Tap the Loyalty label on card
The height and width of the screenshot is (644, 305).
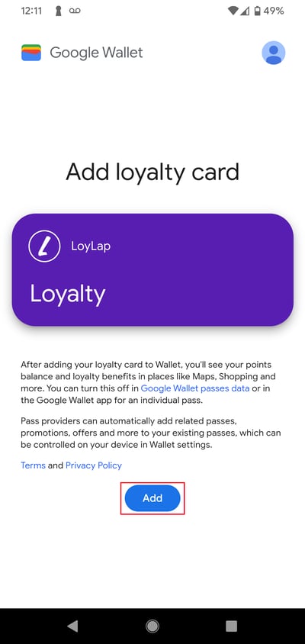[x=68, y=295]
